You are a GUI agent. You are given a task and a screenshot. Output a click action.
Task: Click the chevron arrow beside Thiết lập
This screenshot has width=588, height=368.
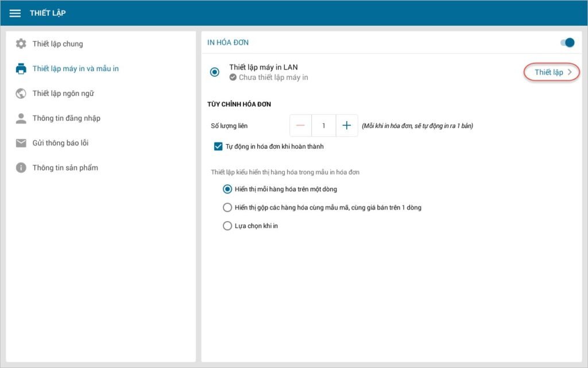(x=570, y=72)
